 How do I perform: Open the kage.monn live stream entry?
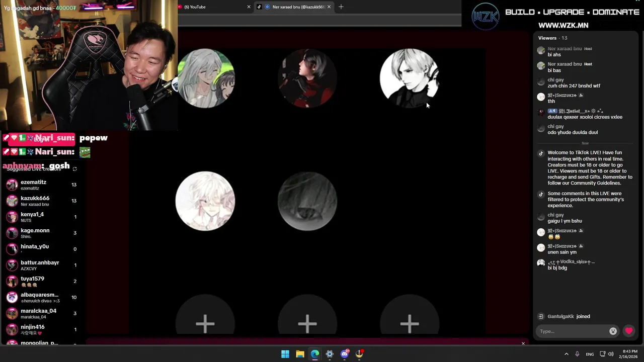click(x=41, y=233)
